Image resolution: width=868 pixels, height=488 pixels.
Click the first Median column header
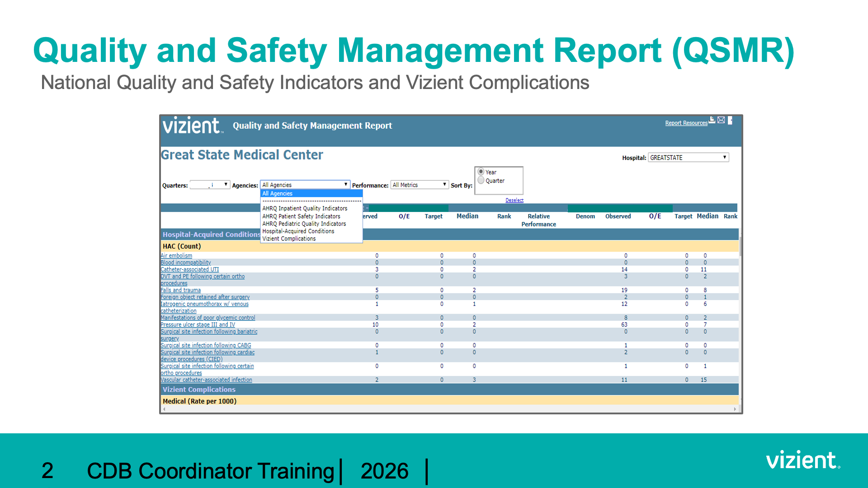(467, 216)
